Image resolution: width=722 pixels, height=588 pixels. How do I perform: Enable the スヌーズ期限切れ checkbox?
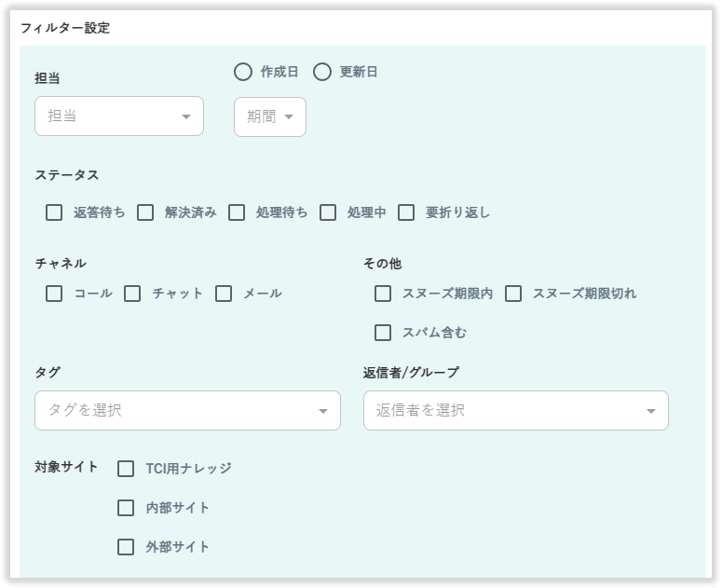(x=513, y=294)
